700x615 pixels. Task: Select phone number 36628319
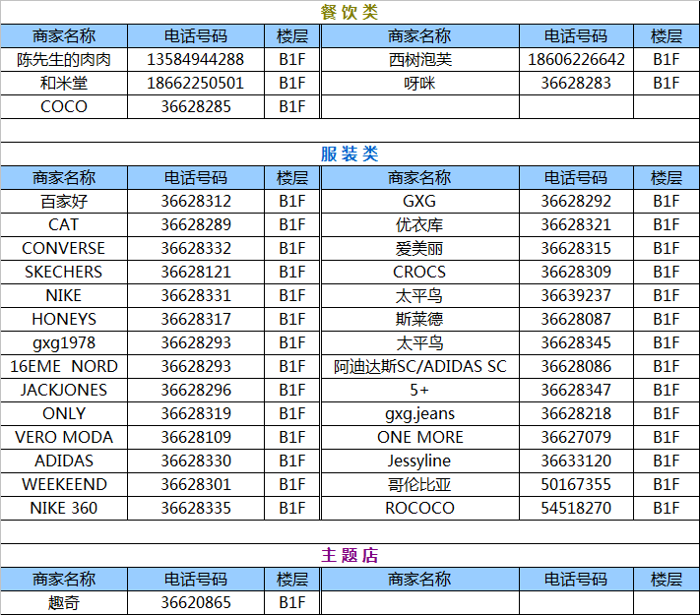click(196, 413)
